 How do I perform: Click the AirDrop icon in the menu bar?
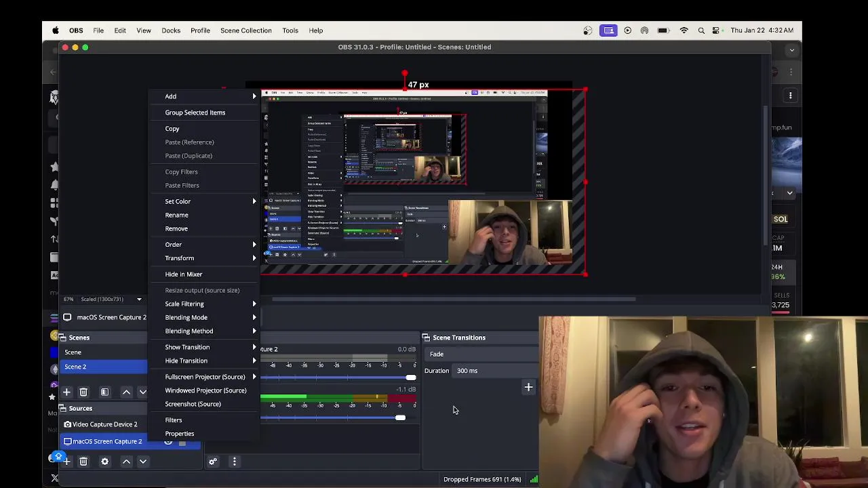(x=644, y=30)
